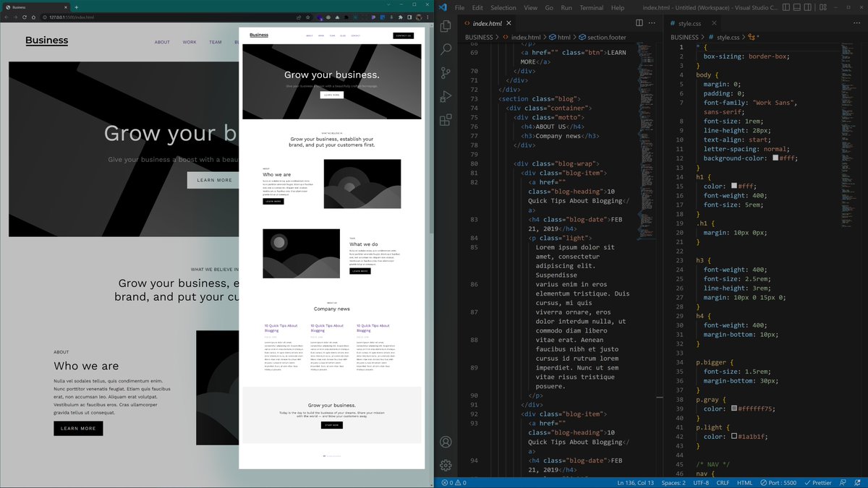Close the style.css editor tab
Viewport: 868px width, 488px height.
714,23
